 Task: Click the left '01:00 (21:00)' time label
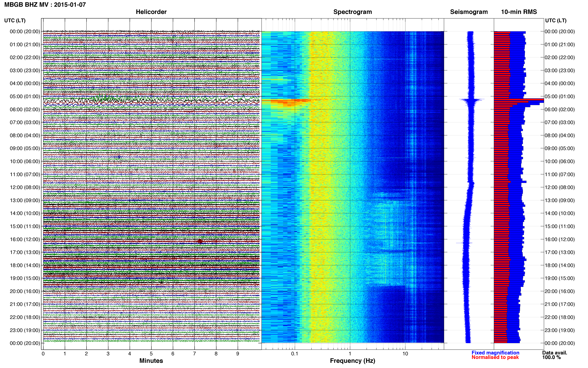click(x=25, y=45)
